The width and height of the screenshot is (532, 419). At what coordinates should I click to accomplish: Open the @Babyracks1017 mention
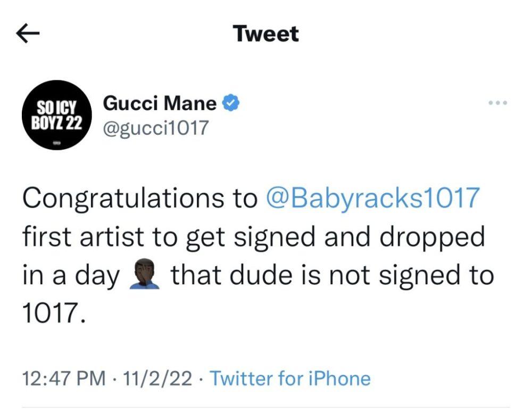[x=372, y=199]
